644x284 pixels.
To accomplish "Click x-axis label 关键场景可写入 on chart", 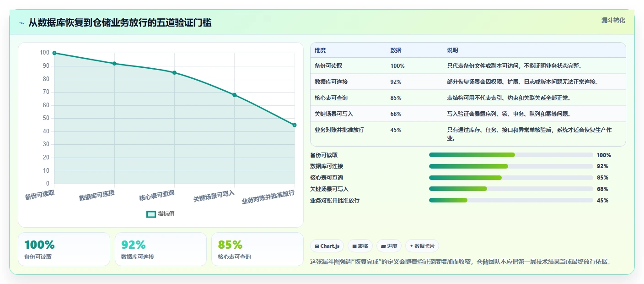I will (214, 197).
